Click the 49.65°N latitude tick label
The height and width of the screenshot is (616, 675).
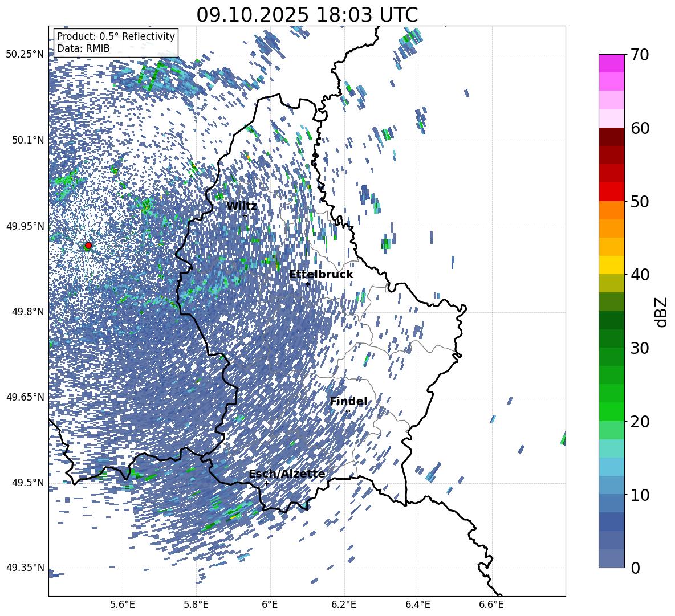(25, 397)
